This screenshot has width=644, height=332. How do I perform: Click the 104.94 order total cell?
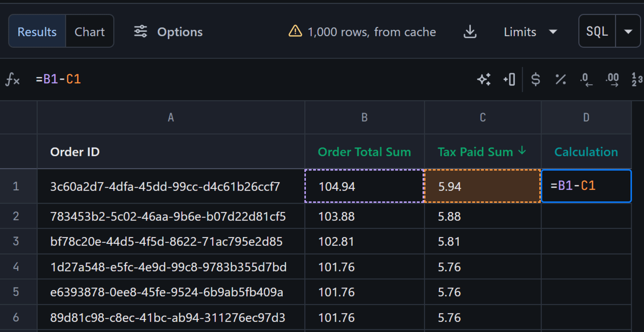[x=365, y=186]
